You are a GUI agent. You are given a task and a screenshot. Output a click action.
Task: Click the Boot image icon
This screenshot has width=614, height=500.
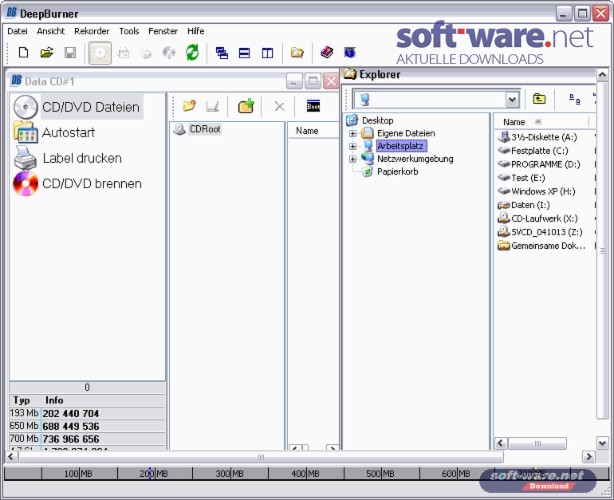click(313, 106)
